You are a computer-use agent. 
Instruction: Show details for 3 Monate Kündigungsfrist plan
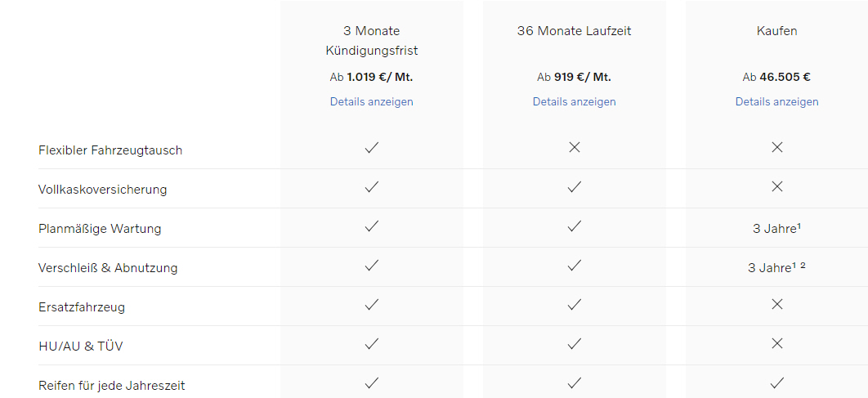tap(372, 102)
